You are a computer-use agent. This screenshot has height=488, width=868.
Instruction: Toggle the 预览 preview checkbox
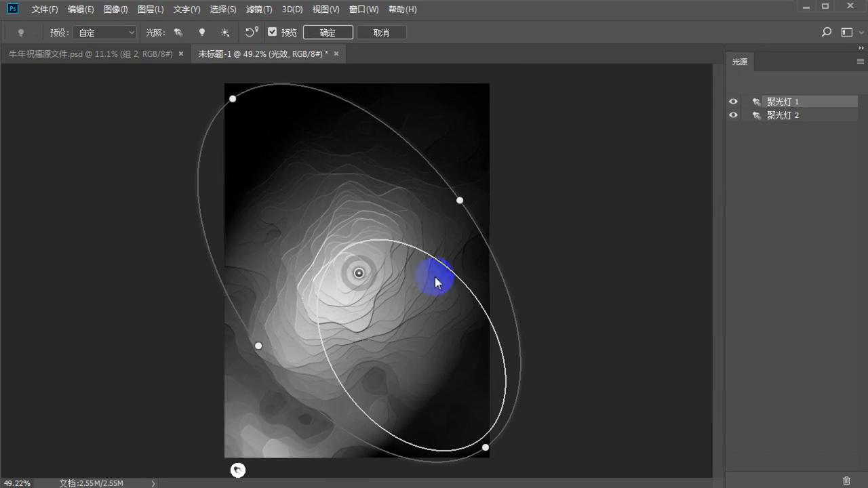click(273, 32)
